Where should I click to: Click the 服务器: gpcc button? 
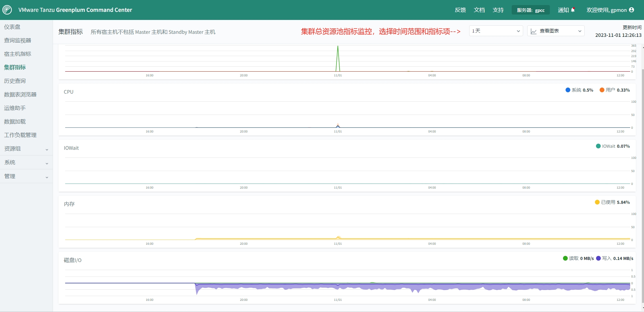pos(531,10)
